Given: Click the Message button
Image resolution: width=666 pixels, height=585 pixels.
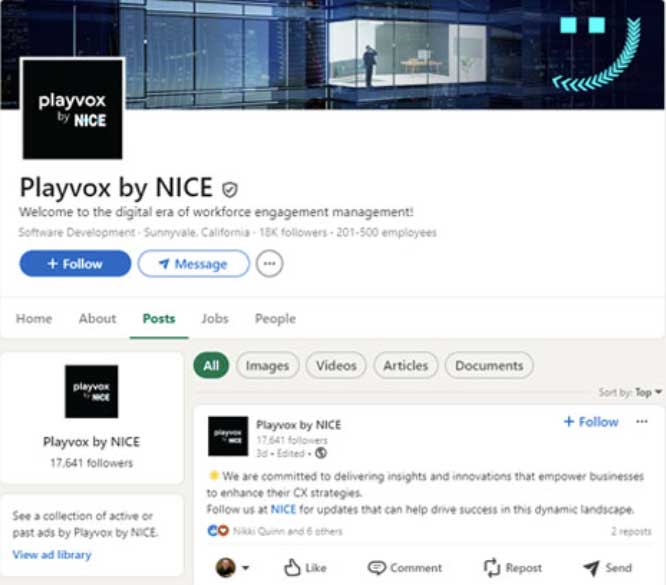Looking at the screenshot, I should [x=194, y=264].
